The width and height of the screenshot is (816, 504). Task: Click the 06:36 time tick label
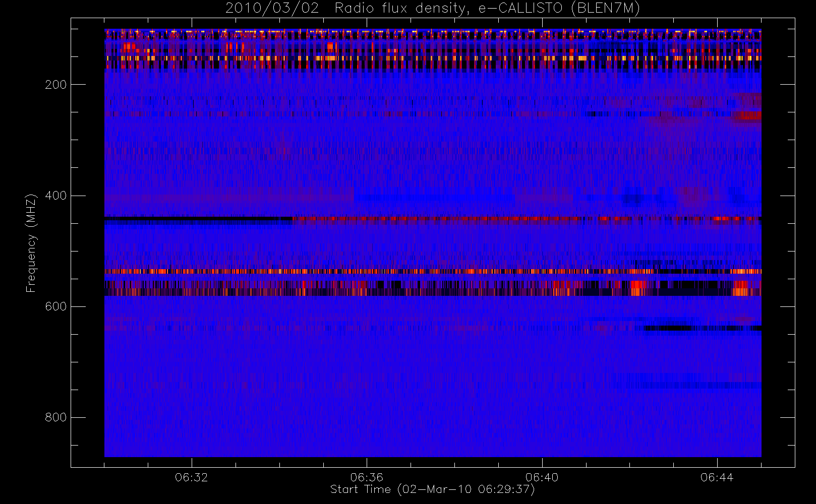coord(367,477)
